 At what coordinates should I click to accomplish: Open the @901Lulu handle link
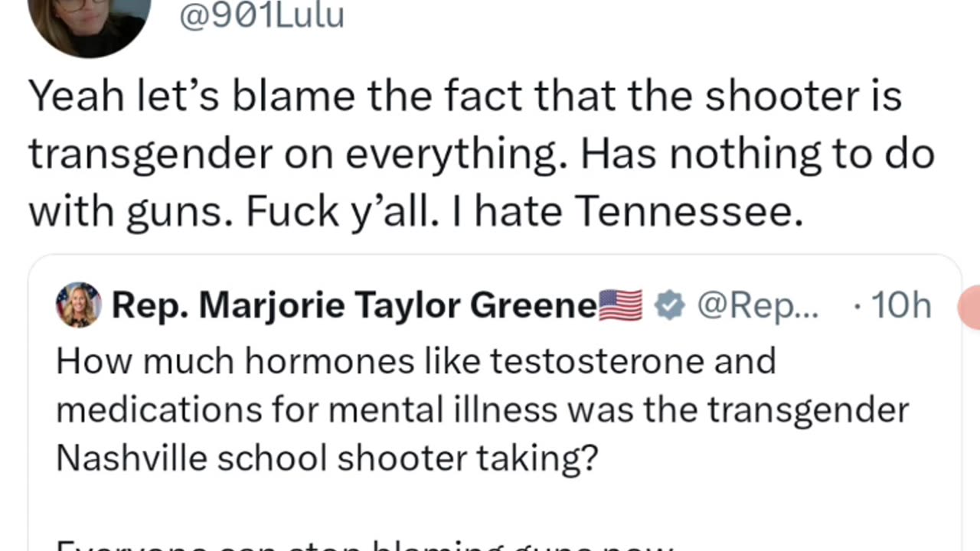(x=261, y=15)
